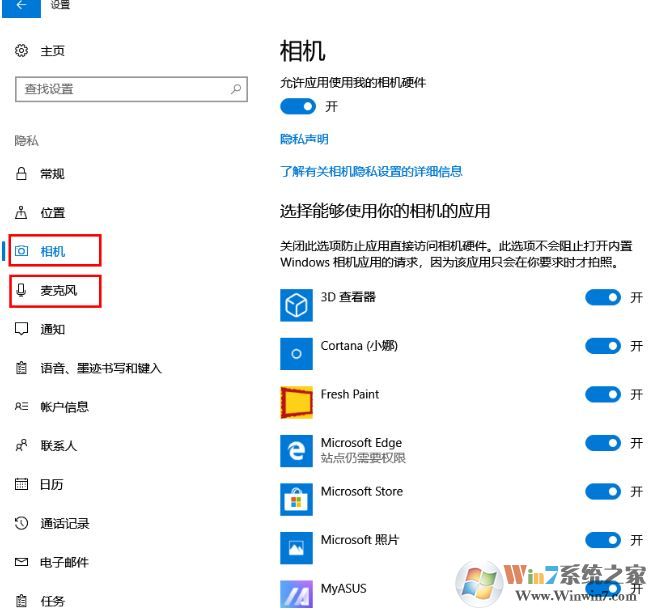Click the calendar icon beside 日历
This screenshot has height=610, width=653.
pos(22,484)
